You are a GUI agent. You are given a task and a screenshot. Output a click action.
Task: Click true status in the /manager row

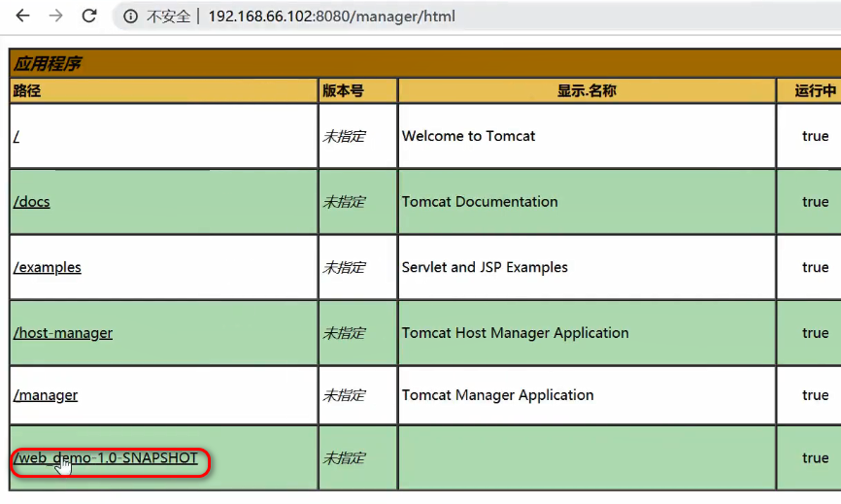click(x=815, y=395)
